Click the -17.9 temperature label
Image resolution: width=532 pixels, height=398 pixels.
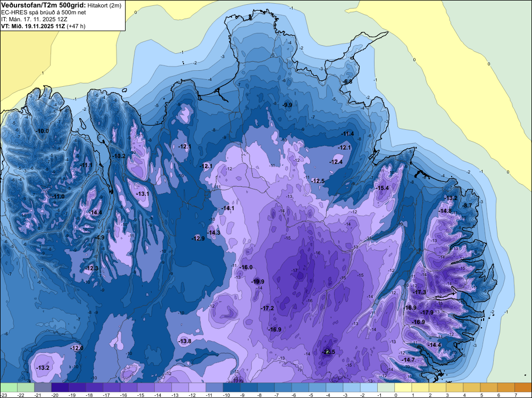427,312
